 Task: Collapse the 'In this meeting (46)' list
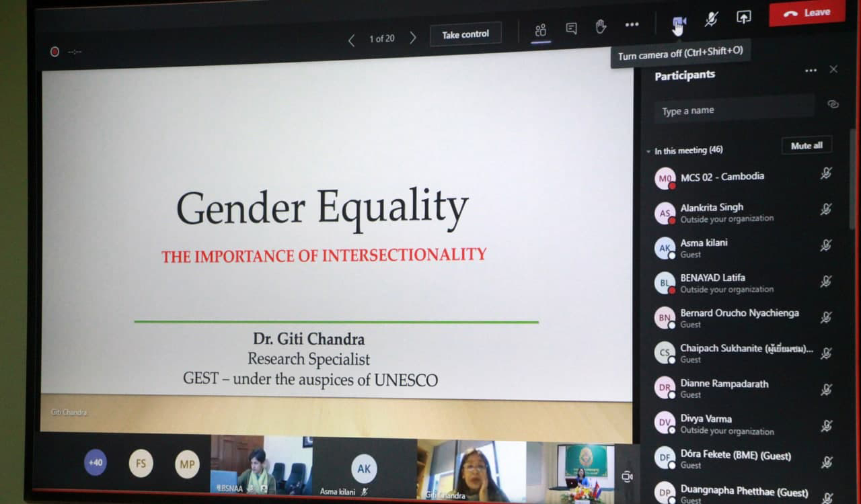(648, 152)
